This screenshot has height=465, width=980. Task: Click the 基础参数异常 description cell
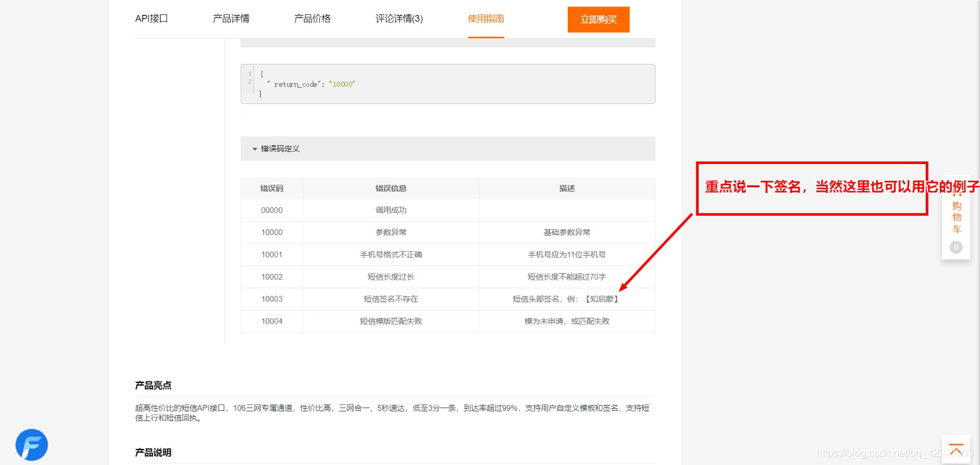pos(567,232)
